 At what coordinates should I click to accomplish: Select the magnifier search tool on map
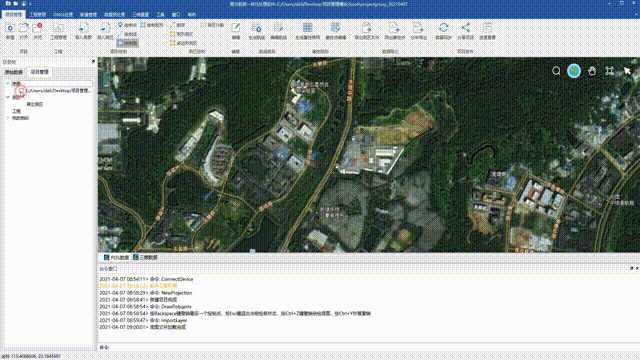556,71
